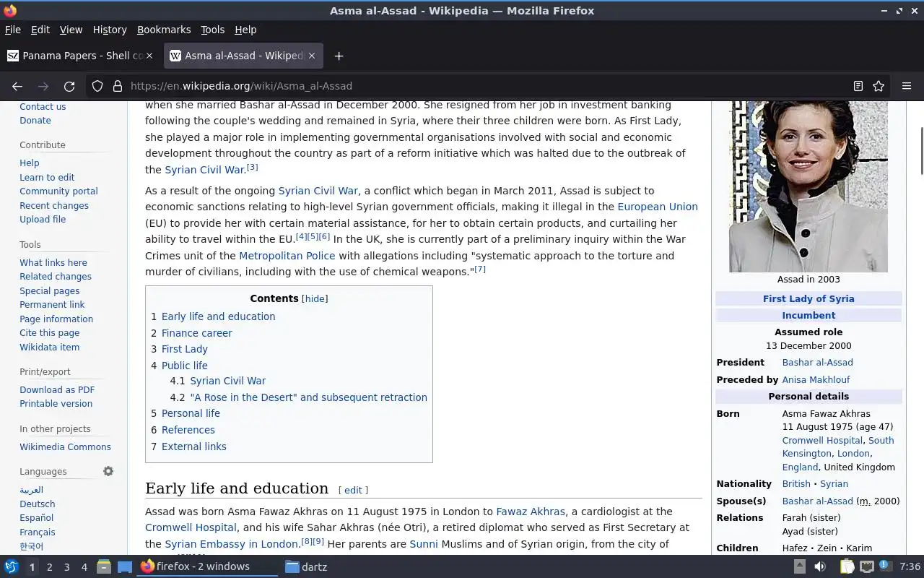Open tracking protection shield icon
Image resolution: width=924 pixels, height=578 pixels.
pos(97,86)
